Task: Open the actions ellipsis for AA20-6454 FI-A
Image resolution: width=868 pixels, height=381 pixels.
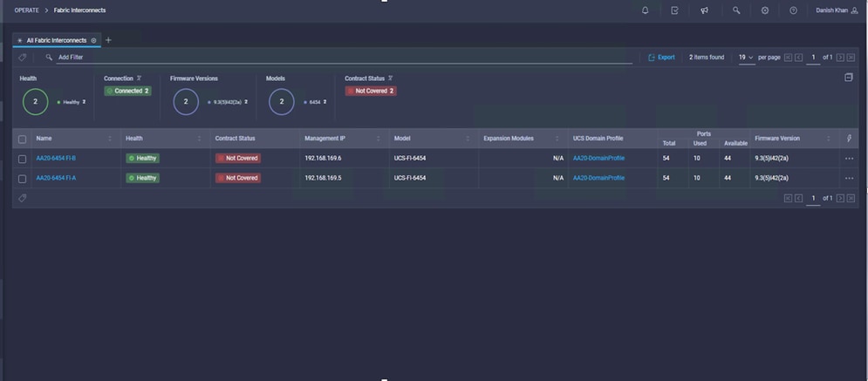Action: click(x=849, y=178)
